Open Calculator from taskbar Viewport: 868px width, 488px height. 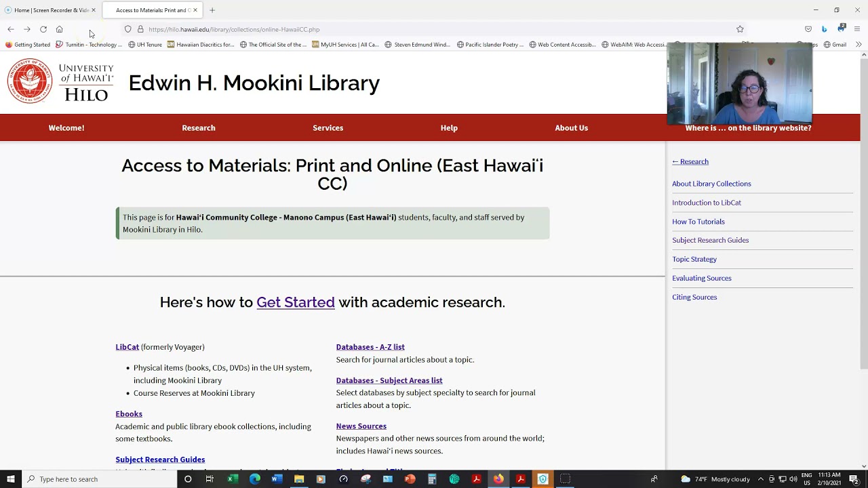pyautogui.click(x=432, y=479)
